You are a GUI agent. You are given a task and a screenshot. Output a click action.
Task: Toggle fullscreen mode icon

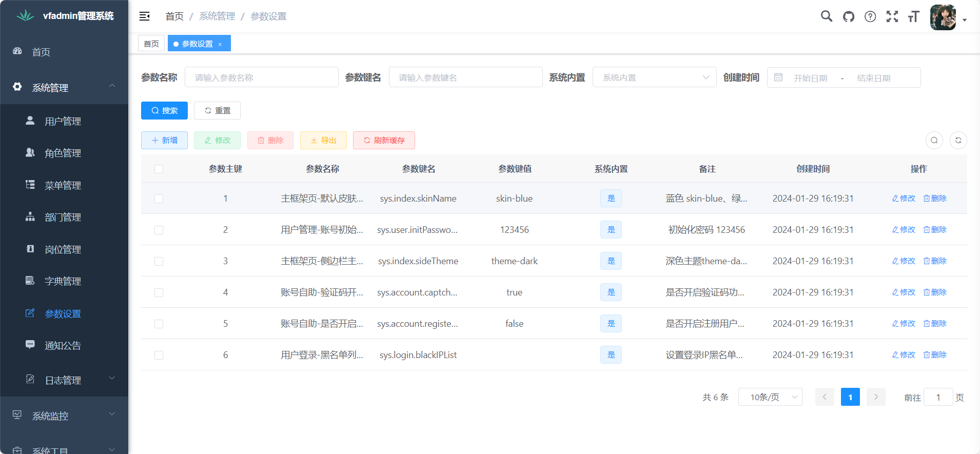tap(892, 16)
